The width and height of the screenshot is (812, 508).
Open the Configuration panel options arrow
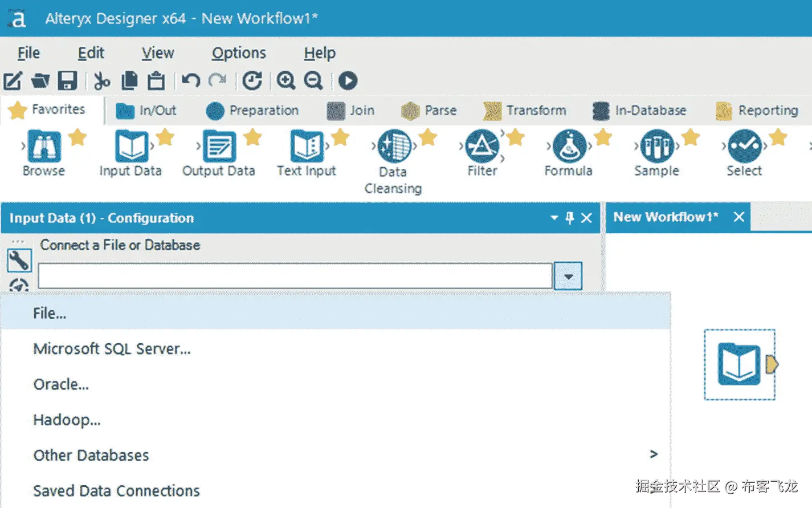[x=554, y=218]
